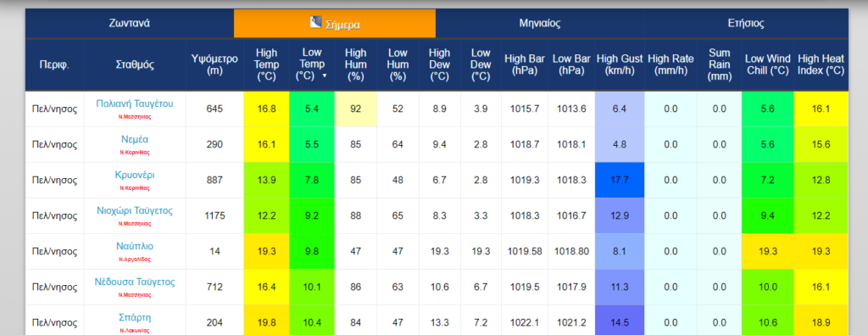868x335 pixels.
Task: Open the Μηνιαίος tab
Action: tap(540, 23)
